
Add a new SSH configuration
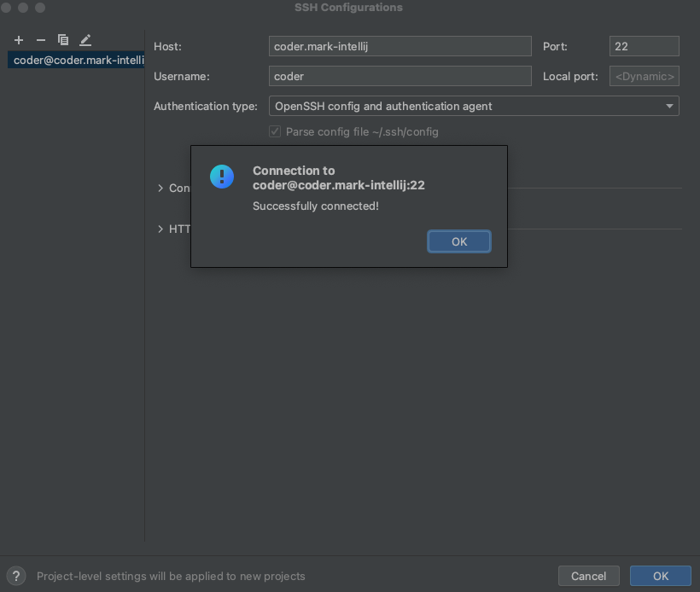18,39
